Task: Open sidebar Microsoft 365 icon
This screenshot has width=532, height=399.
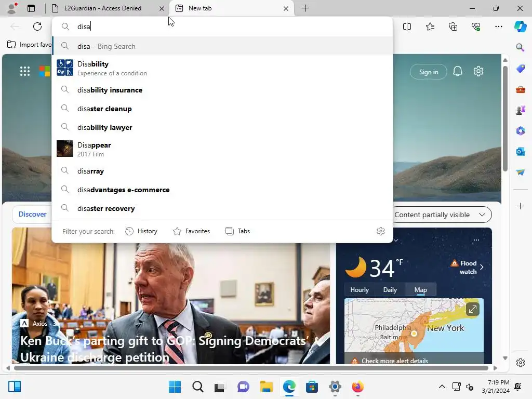Action: coord(520,131)
